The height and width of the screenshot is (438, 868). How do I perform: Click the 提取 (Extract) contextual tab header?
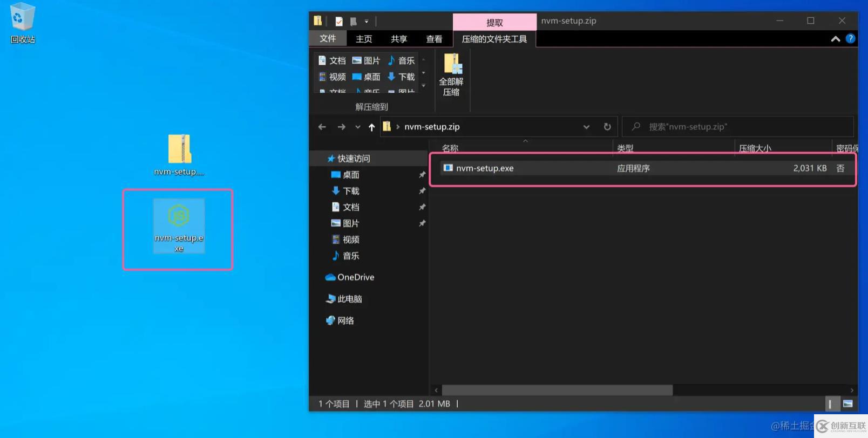point(494,22)
